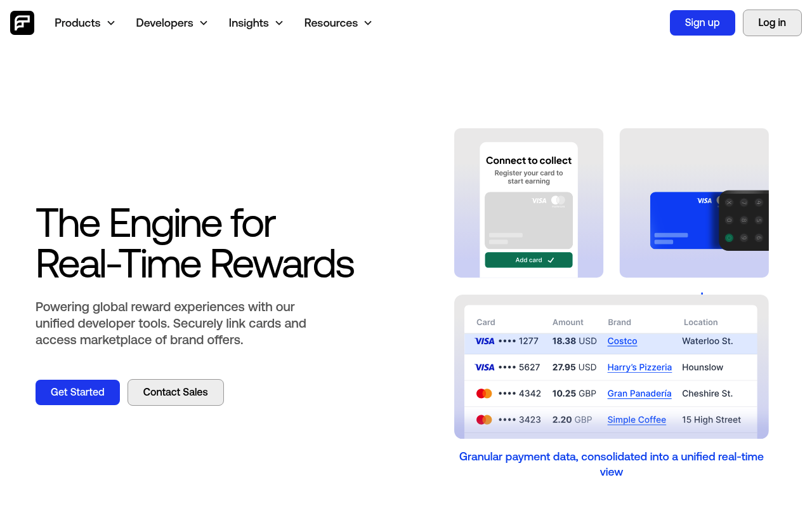812x508 pixels.
Task: Click the checkmark icon on Add card
Action: (x=551, y=260)
